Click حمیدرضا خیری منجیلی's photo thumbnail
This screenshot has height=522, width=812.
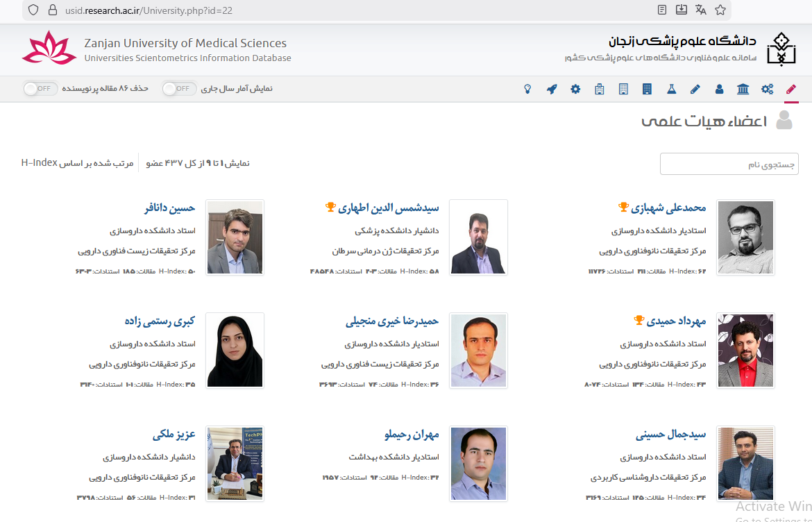click(478, 351)
